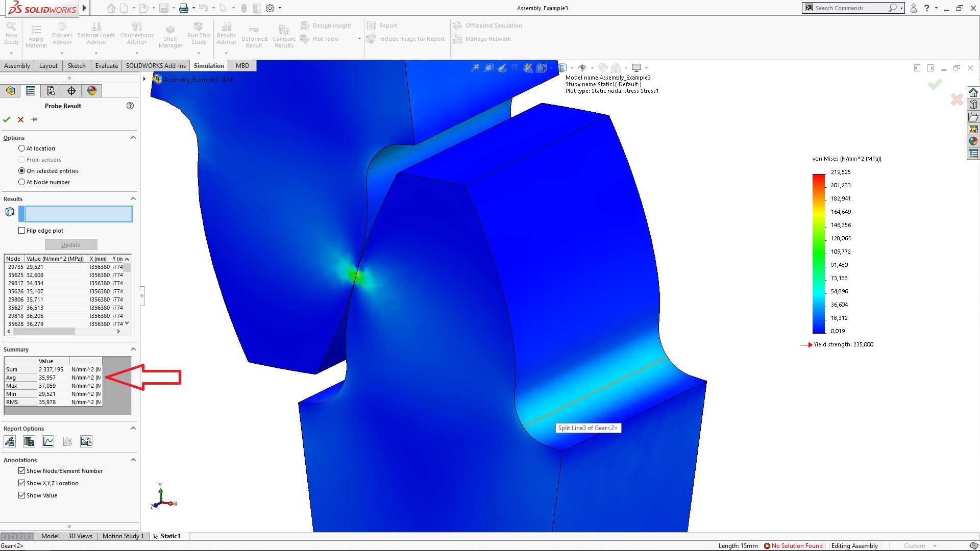
Task: Enable the 'Flip edge plot' checkbox
Action: pyautogui.click(x=21, y=231)
